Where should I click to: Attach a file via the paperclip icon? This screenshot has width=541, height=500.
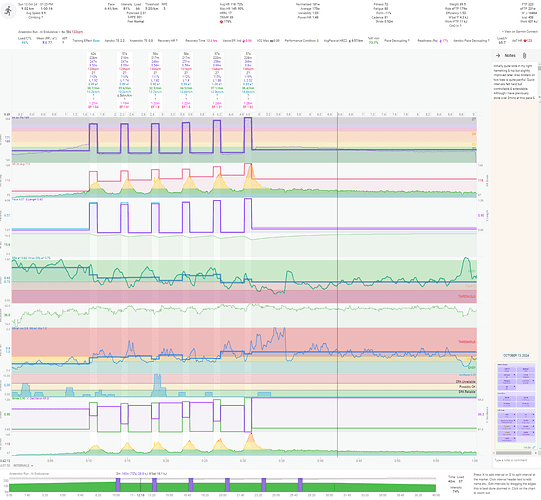pyautogui.click(x=524, y=56)
